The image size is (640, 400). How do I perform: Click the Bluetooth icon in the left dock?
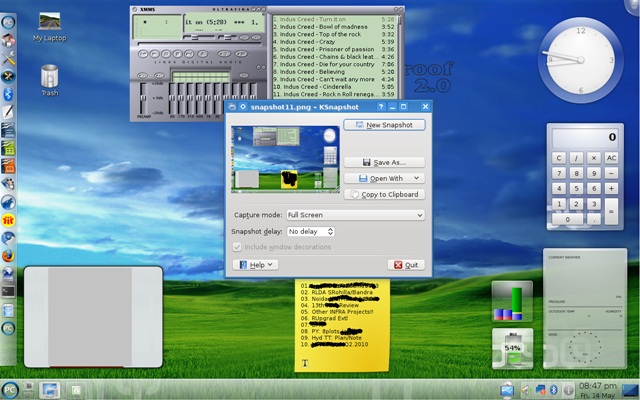tap(9, 93)
